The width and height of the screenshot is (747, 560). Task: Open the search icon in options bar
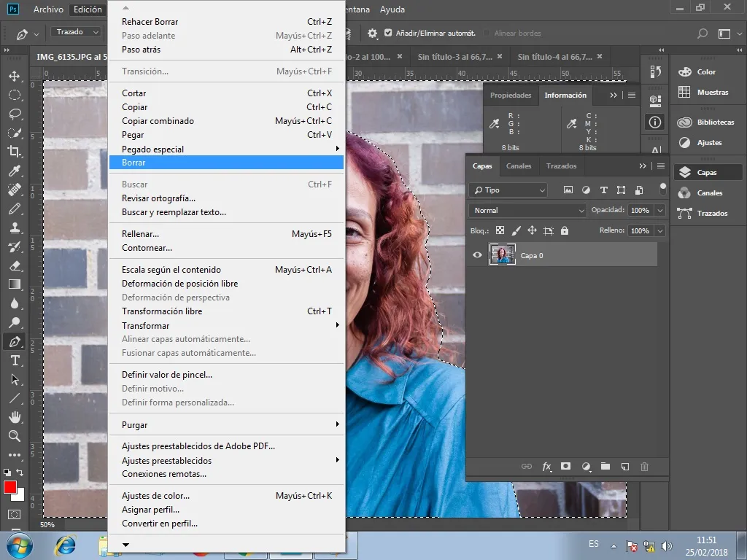pos(703,34)
